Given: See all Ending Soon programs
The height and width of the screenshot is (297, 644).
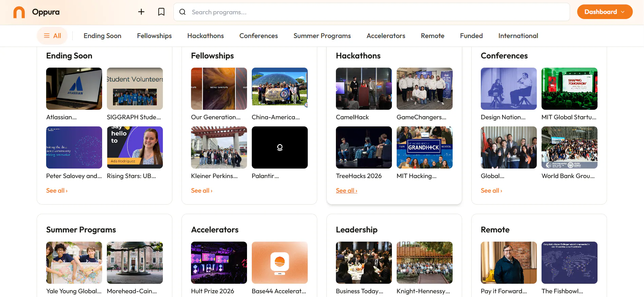Looking at the screenshot, I should tap(57, 191).
